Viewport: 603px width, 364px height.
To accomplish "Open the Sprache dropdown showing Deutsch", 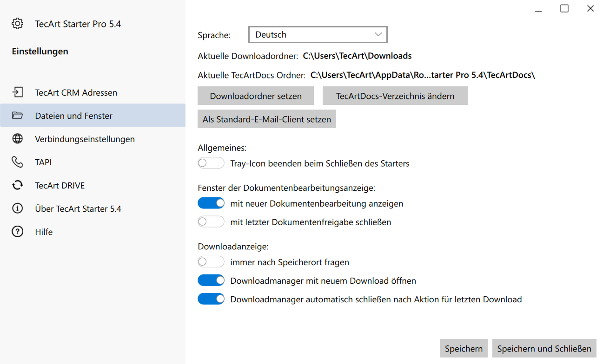I will click(318, 34).
